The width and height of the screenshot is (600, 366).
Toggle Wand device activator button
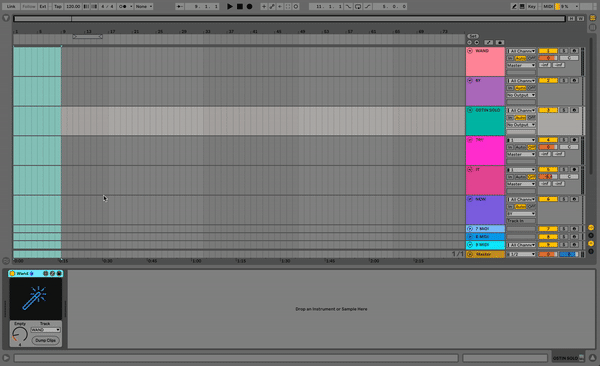click(x=12, y=273)
